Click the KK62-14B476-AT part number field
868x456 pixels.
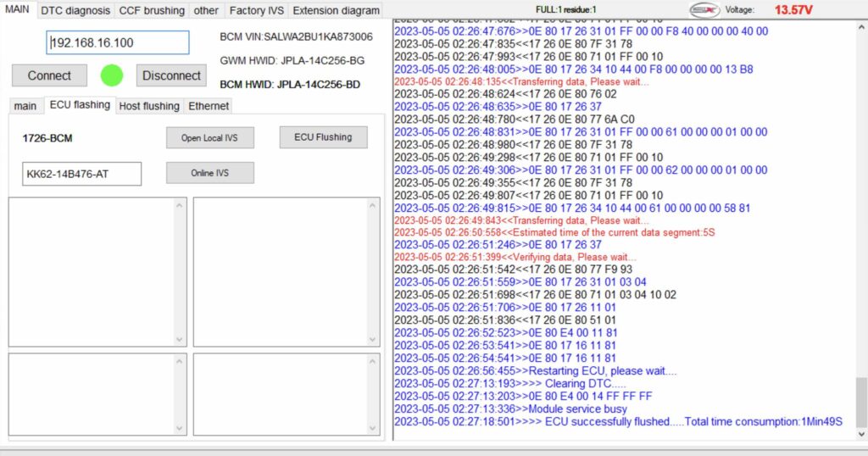point(82,174)
